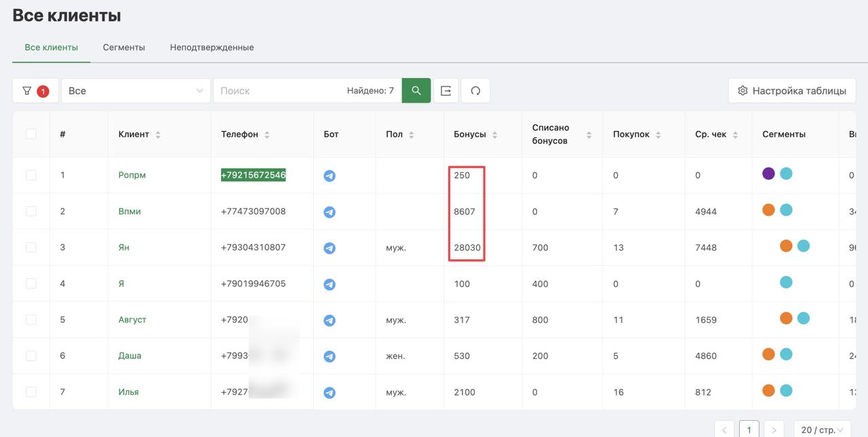Click average check value 7448
This screenshot has height=437, width=868.
[706, 247]
